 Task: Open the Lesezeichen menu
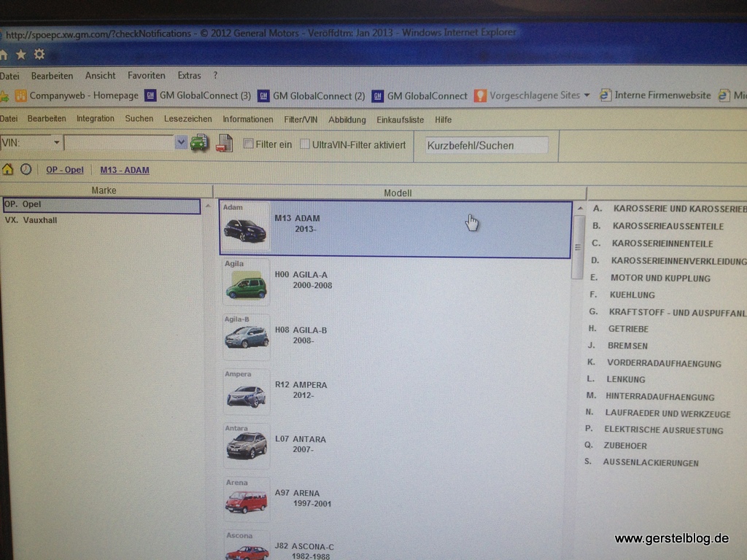click(187, 119)
